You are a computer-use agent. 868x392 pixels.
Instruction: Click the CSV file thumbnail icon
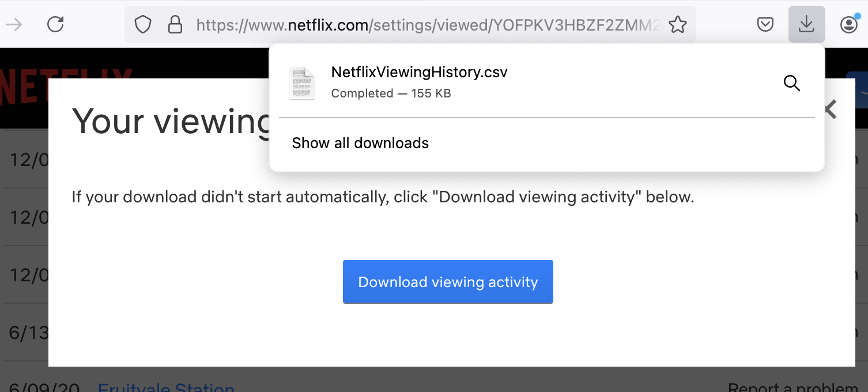click(x=302, y=83)
